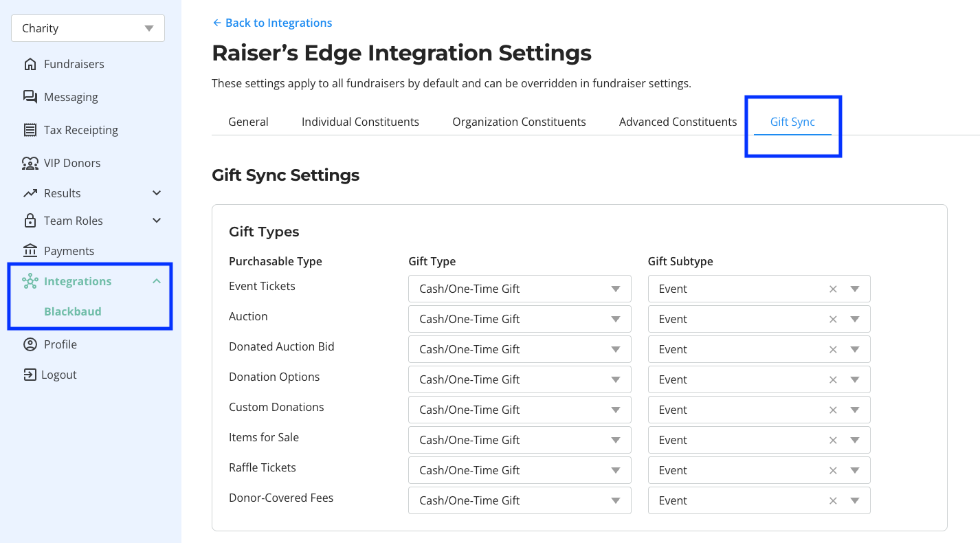
Task: Click the Integrations network icon
Action: [x=31, y=280]
